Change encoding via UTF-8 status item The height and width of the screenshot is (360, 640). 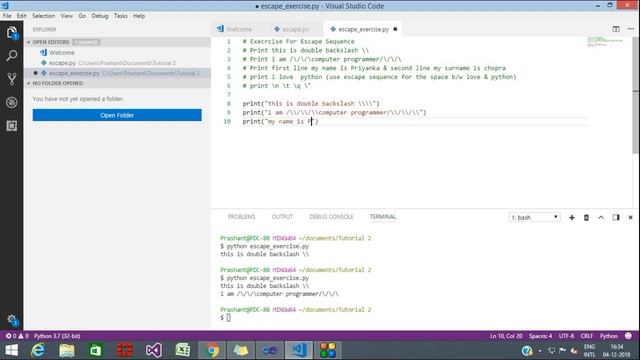point(566,336)
